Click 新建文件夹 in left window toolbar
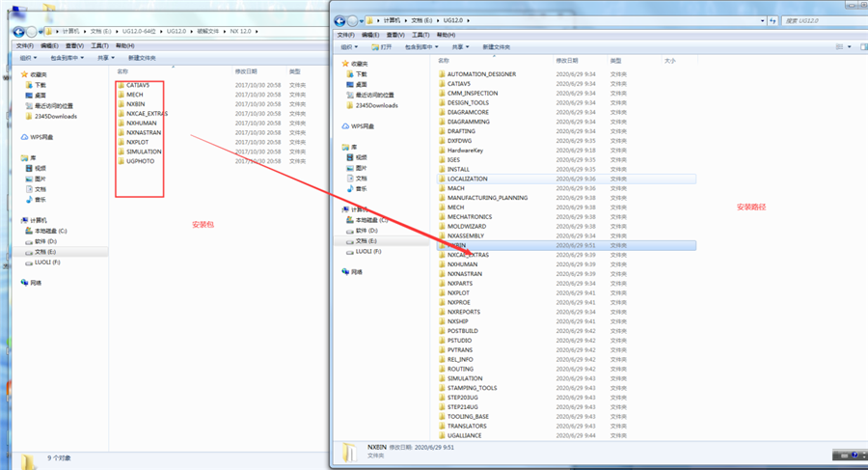 (x=142, y=58)
